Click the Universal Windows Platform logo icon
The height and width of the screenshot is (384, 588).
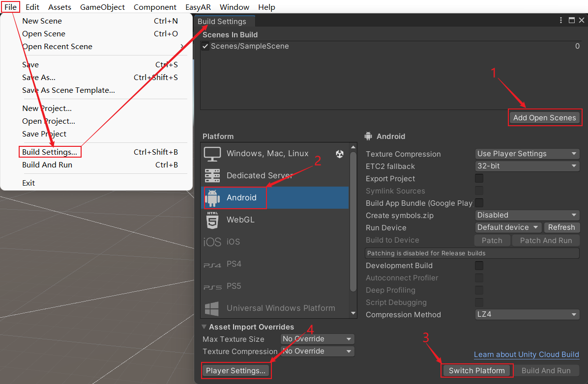click(212, 309)
